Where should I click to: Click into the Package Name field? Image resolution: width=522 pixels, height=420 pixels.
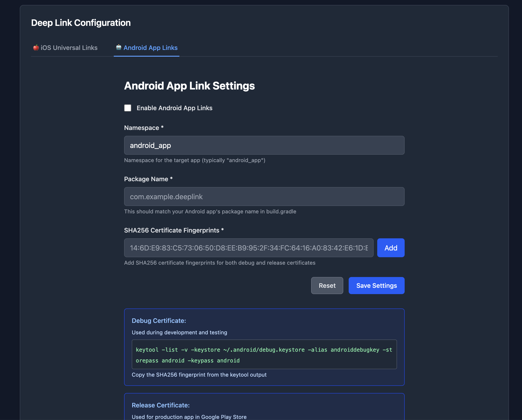(x=264, y=197)
